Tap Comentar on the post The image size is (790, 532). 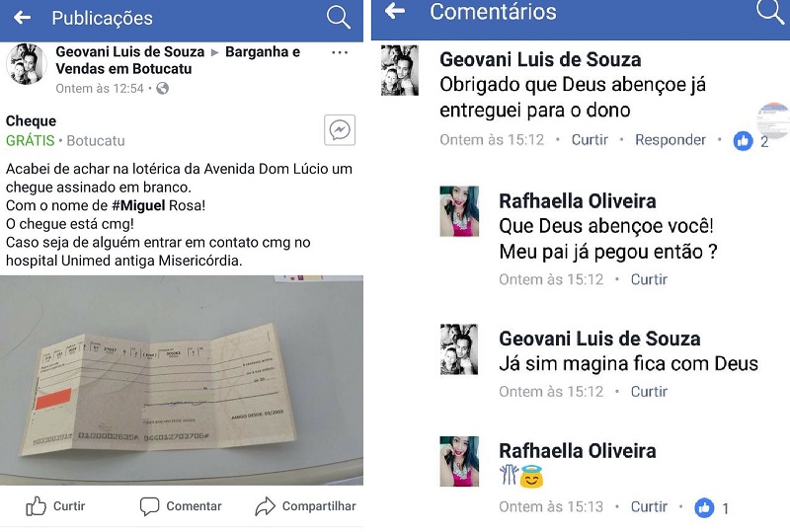click(x=181, y=505)
